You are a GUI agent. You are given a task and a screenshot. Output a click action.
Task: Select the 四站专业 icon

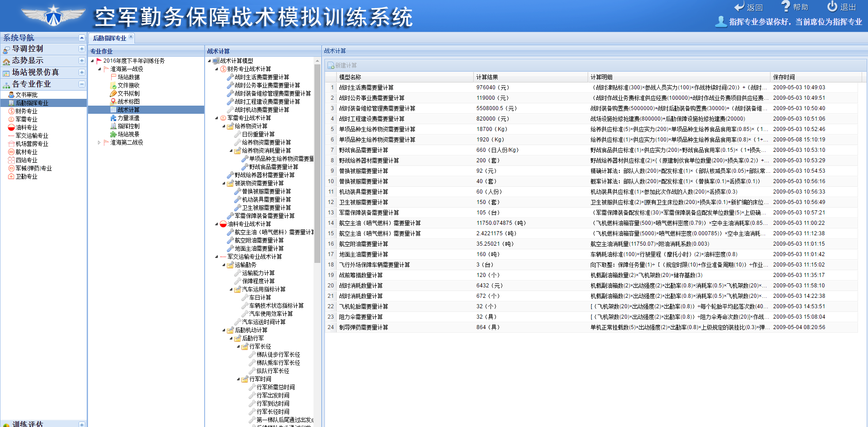[11, 160]
